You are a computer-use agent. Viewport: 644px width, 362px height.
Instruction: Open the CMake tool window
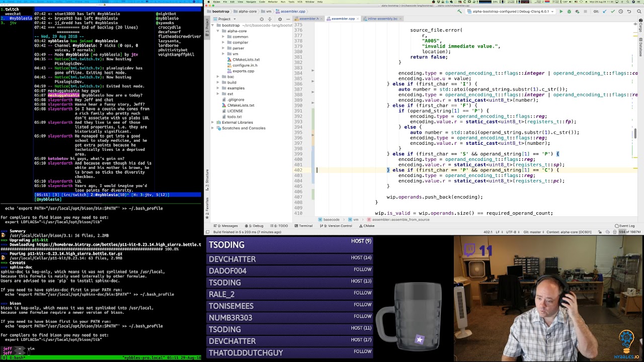(x=366, y=226)
